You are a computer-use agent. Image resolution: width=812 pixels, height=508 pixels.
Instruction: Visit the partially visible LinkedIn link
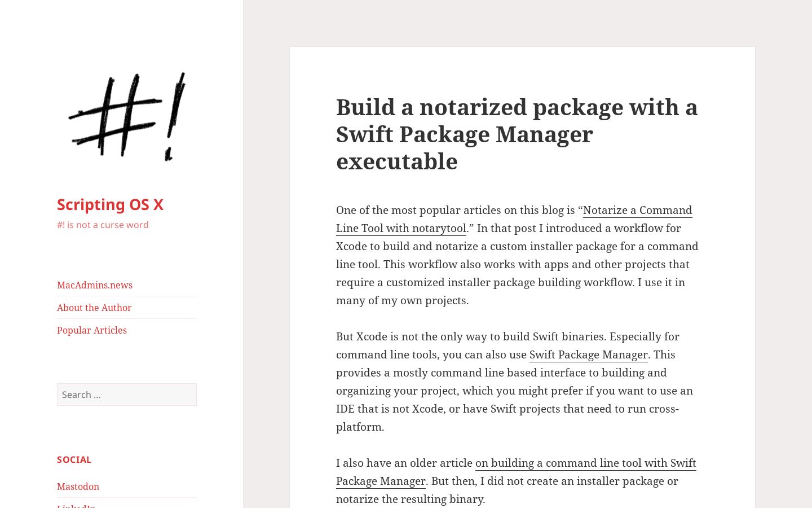coord(76,506)
